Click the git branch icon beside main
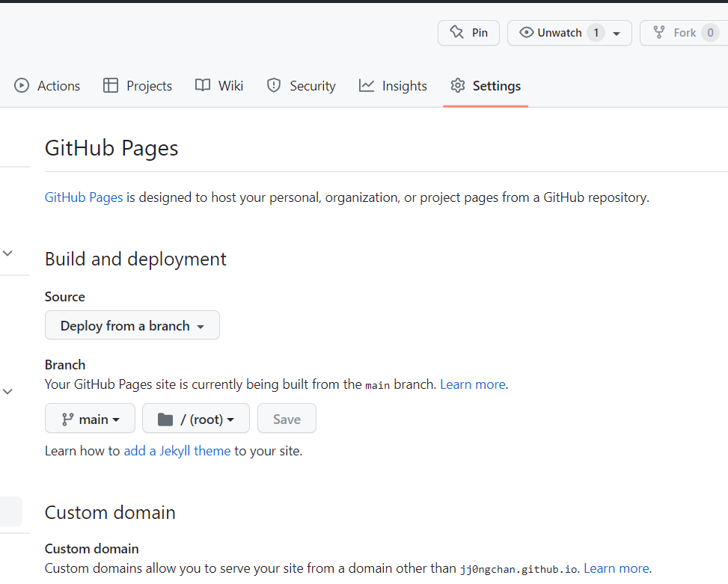Screen dimensions: 728x584 pyautogui.click(x=68, y=419)
